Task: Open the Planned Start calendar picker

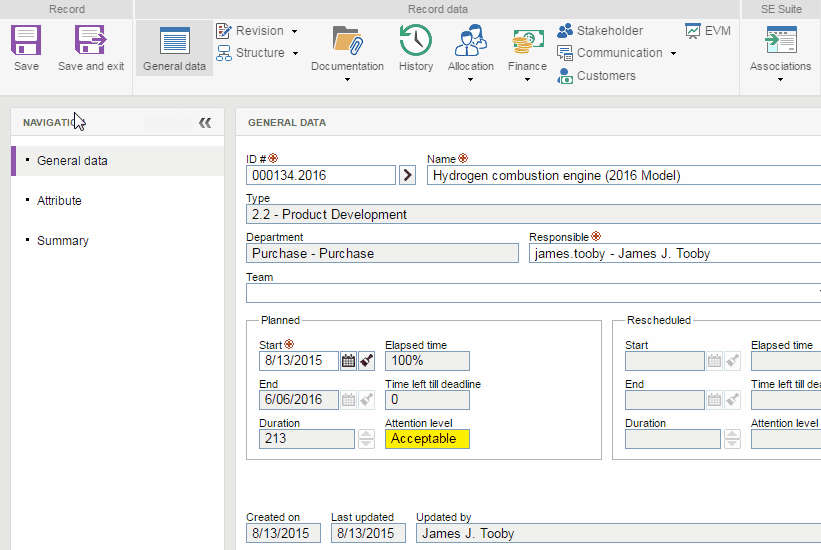Action: tap(348, 361)
